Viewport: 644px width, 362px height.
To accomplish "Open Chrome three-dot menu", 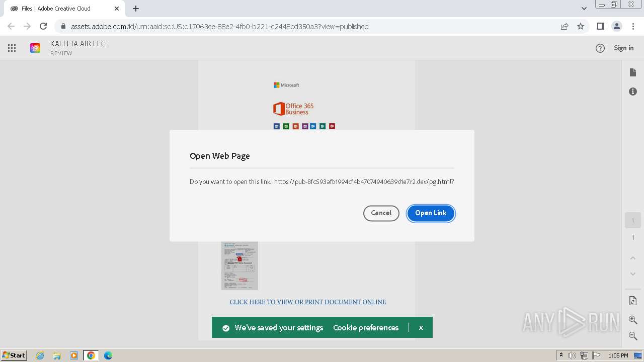I will point(632,27).
